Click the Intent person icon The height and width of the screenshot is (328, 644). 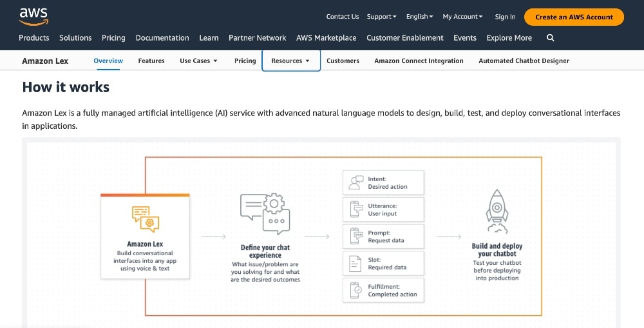click(355, 182)
